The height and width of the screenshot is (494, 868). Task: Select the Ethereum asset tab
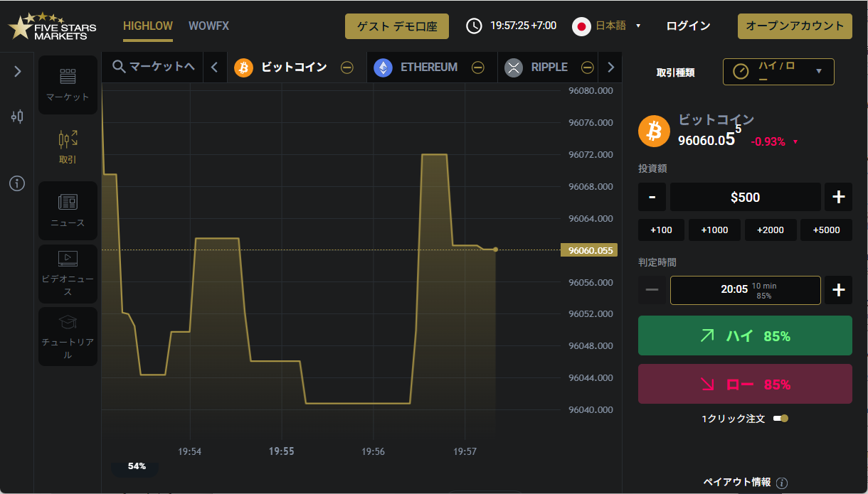(418, 68)
